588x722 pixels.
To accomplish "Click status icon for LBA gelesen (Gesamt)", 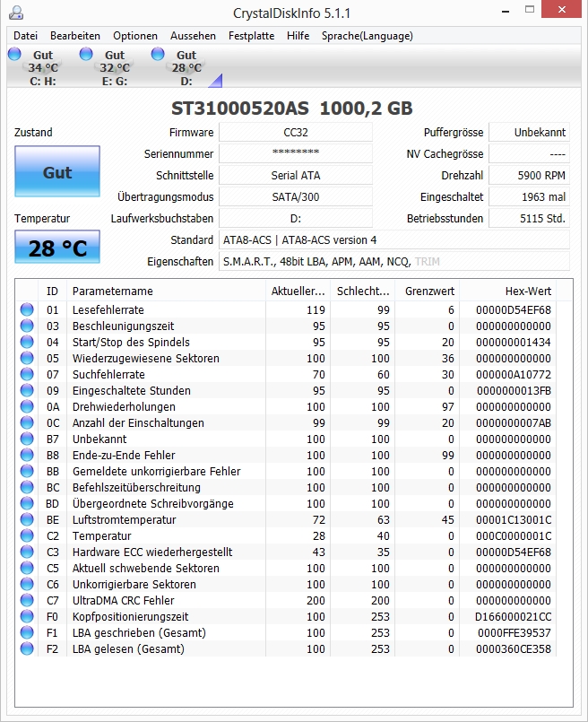I will [27, 648].
